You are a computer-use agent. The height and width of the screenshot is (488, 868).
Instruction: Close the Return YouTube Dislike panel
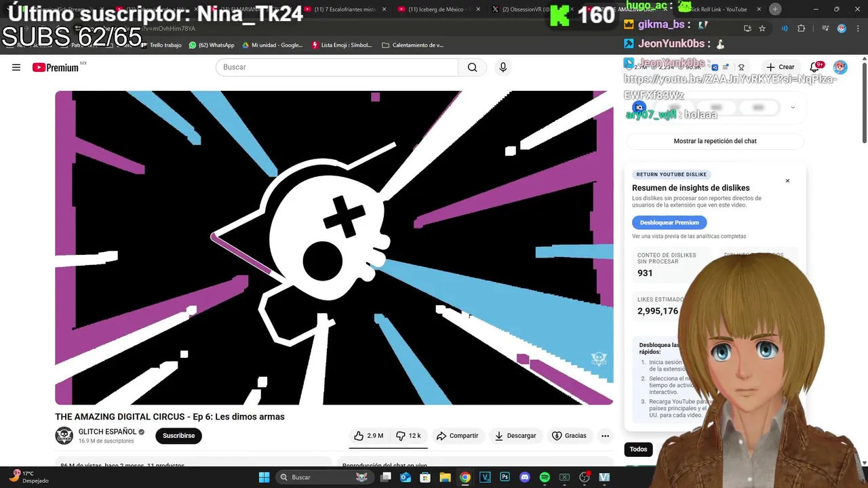787,181
